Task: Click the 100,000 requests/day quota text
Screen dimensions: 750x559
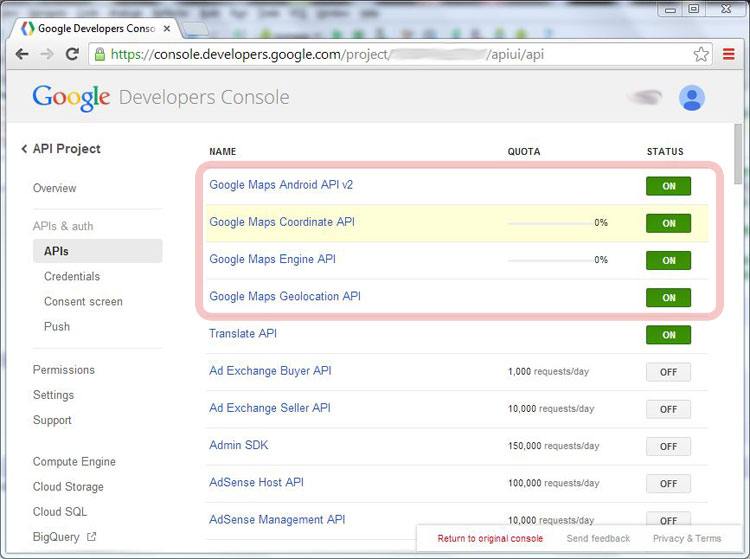Action: pos(553,483)
